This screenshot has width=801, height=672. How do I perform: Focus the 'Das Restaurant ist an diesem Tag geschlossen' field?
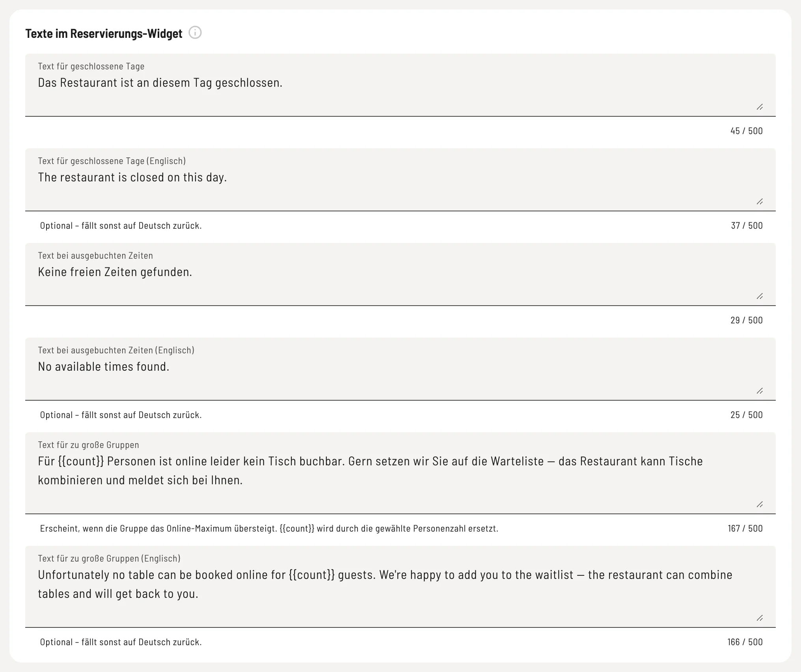pyautogui.click(x=400, y=85)
